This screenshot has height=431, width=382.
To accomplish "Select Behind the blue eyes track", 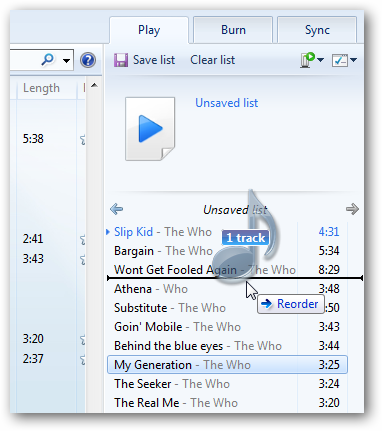I will point(227,346).
